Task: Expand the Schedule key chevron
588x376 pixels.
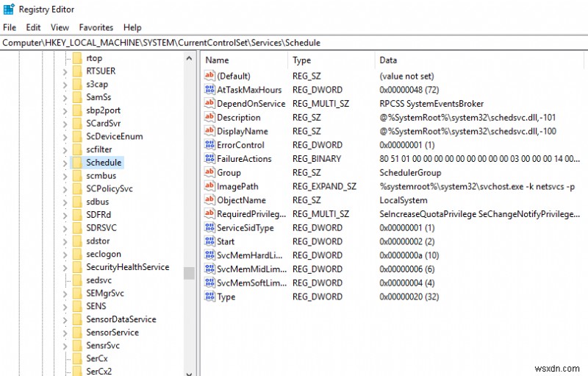Action: point(65,163)
